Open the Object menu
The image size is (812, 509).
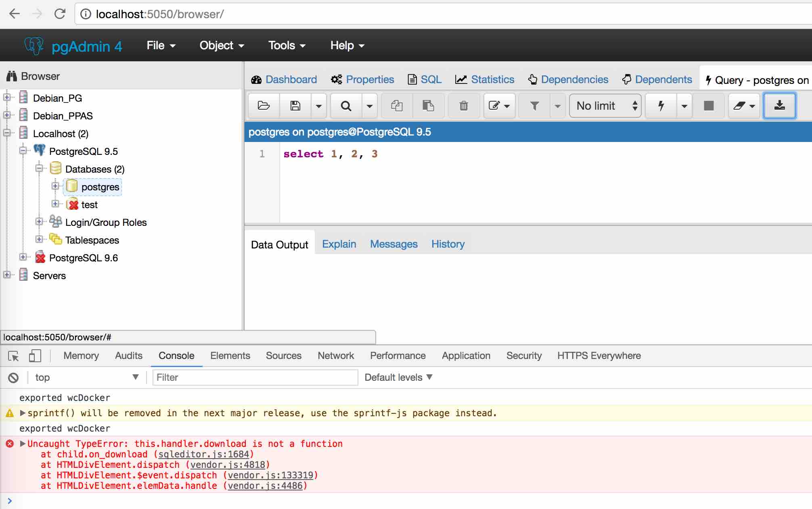pos(222,46)
